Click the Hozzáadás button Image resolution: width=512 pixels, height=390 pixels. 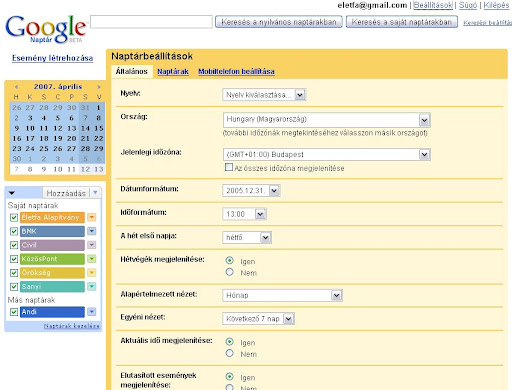(x=66, y=193)
